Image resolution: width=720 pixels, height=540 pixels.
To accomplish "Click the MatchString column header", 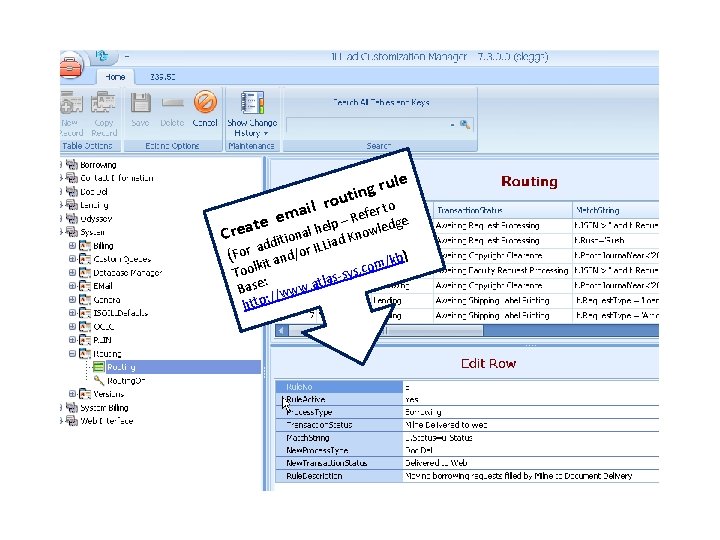I will 616,210.
